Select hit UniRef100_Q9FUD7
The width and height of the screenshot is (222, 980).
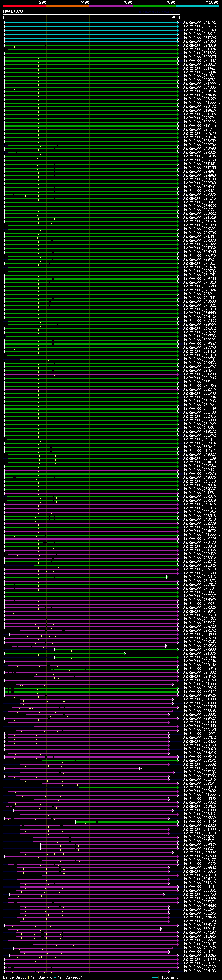[x=199, y=60]
